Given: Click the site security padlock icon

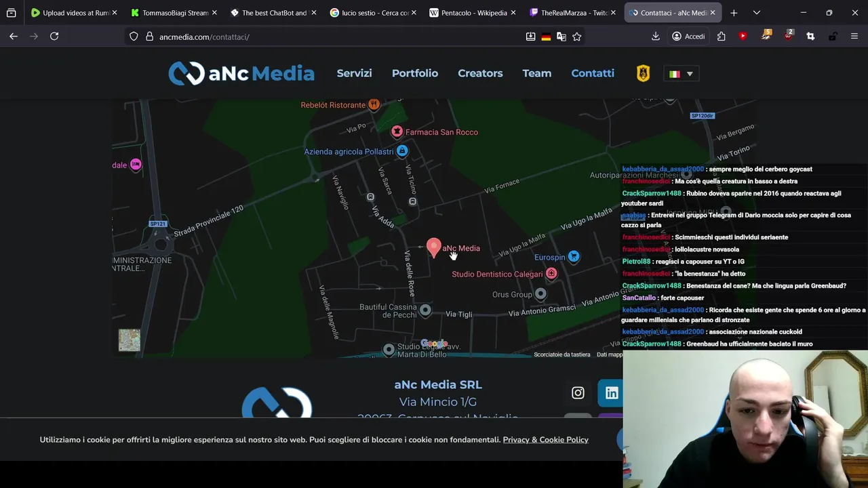Looking at the screenshot, I should click(x=149, y=37).
